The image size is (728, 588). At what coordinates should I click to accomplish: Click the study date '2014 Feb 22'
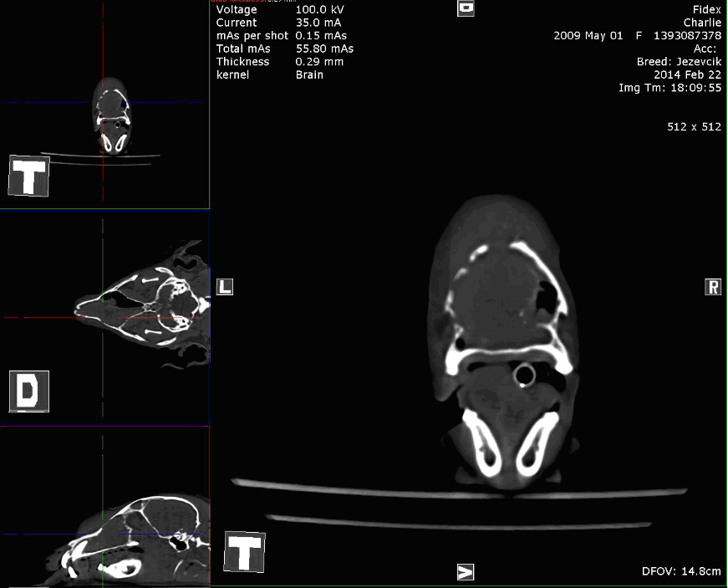[x=688, y=74]
